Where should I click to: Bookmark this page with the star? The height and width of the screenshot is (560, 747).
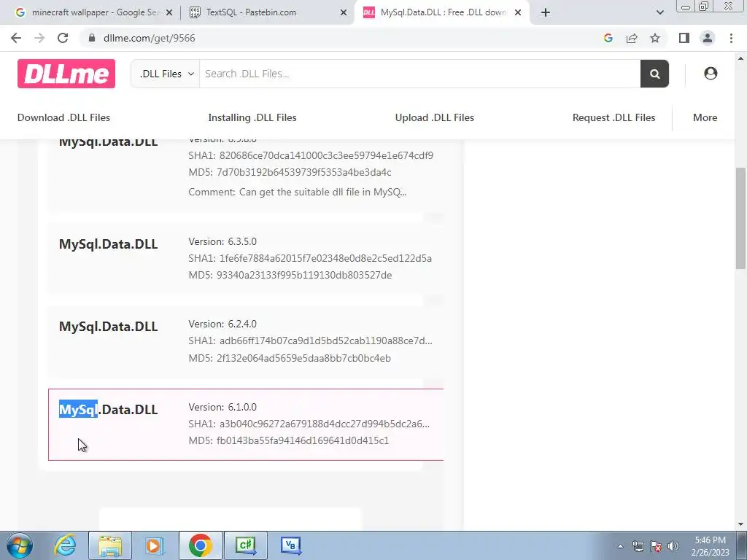pos(655,38)
